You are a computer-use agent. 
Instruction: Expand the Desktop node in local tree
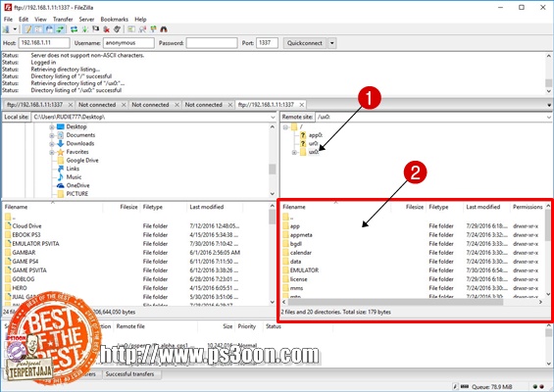coord(52,126)
